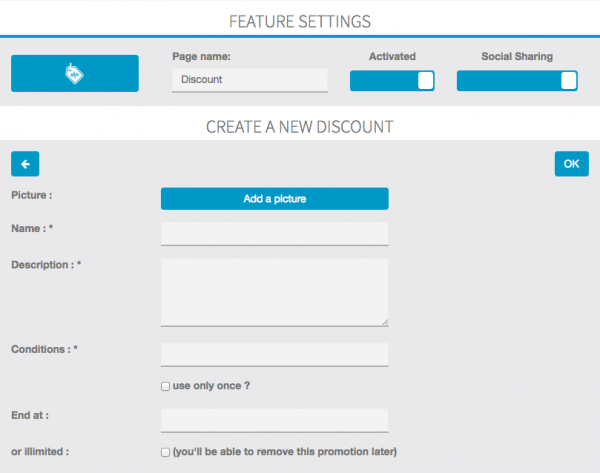Click the 'Feature Settings' header
Viewport: 600px width, 473px height.
pyautogui.click(x=299, y=20)
